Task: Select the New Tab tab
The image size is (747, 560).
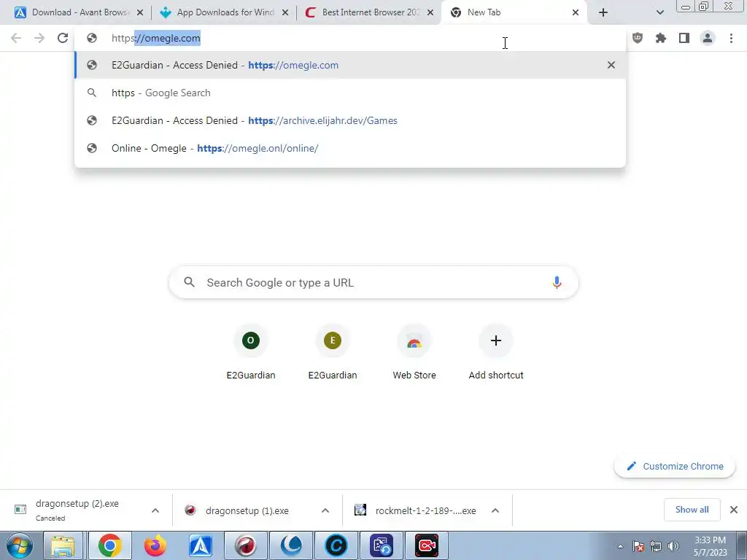Action: [x=512, y=12]
